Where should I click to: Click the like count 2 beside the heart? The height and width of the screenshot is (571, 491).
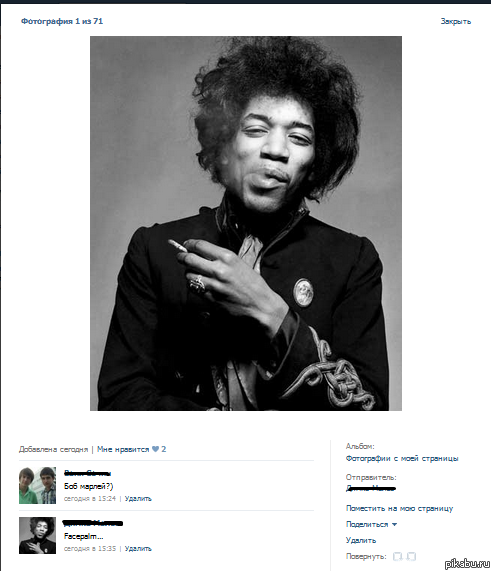164,449
